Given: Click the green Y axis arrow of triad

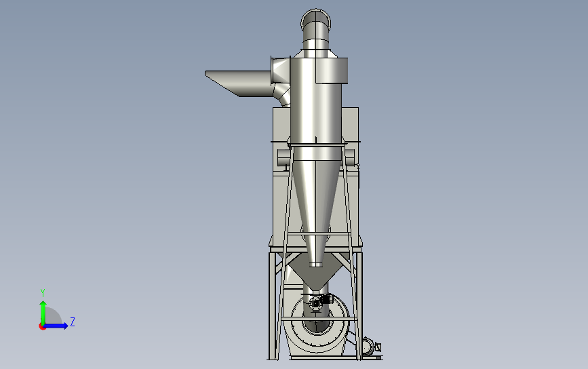Looking at the screenshot, I should (43, 312).
